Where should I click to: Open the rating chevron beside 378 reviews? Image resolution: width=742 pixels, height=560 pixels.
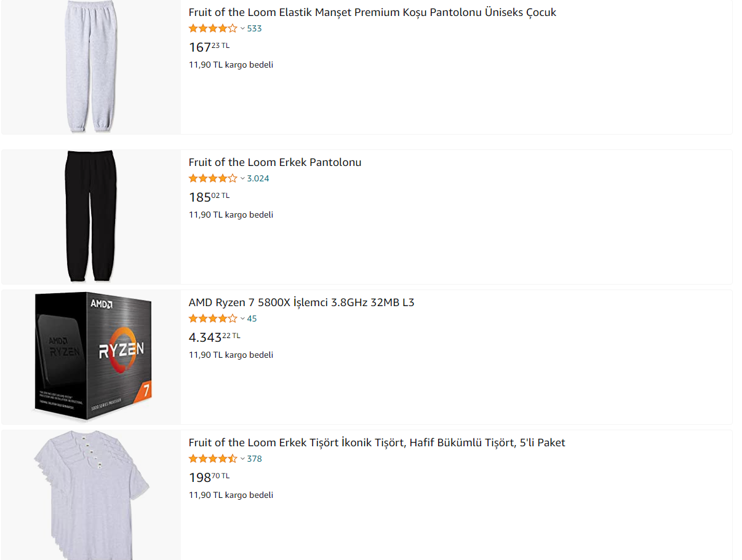[x=242, y=459]
